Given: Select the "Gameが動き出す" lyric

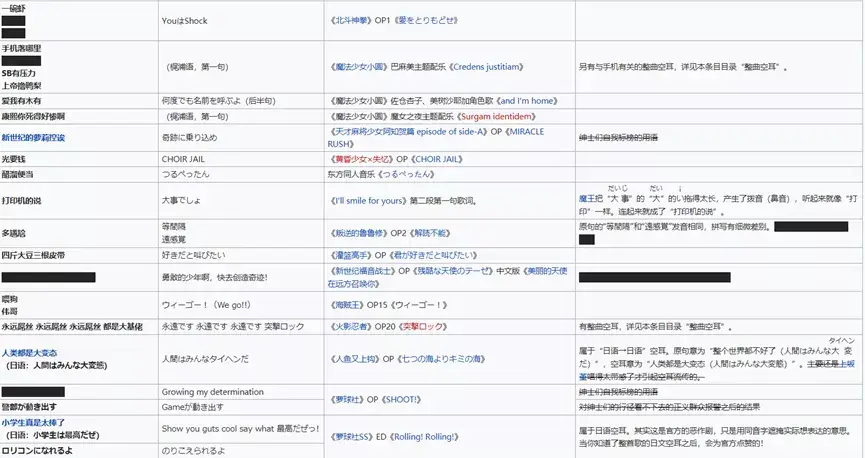Looking at the screenshot, I should point(193,407).
